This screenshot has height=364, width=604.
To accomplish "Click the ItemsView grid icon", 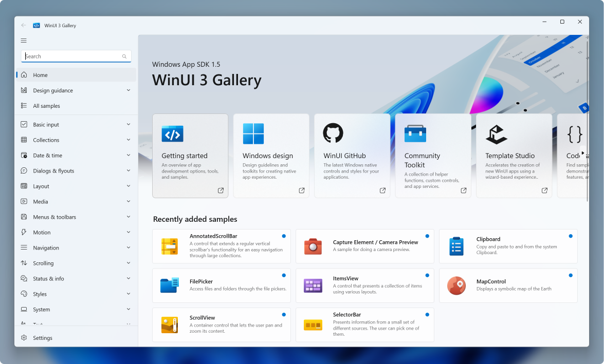I will point(313,285).
